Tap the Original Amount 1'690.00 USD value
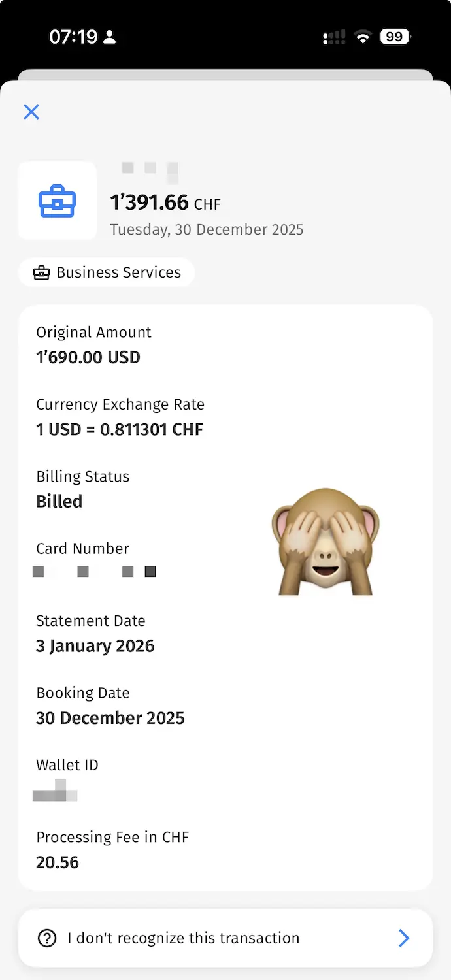 88,357
